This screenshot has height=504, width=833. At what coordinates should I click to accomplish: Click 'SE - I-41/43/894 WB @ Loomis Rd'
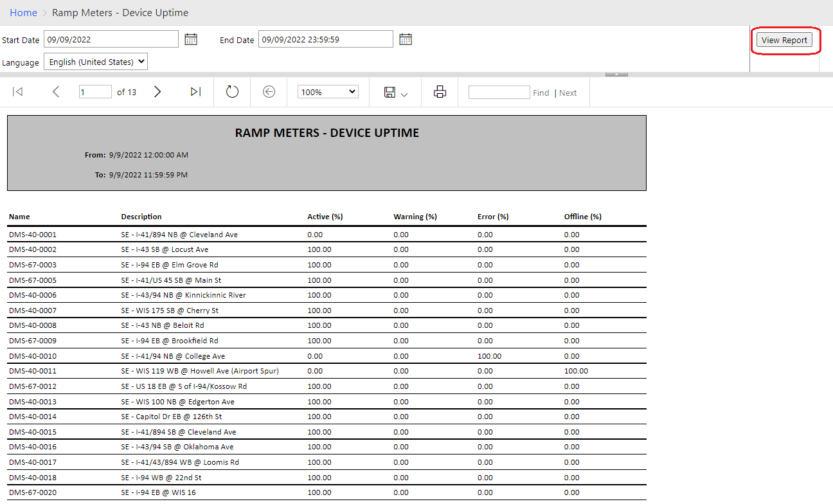coord(180,462)
